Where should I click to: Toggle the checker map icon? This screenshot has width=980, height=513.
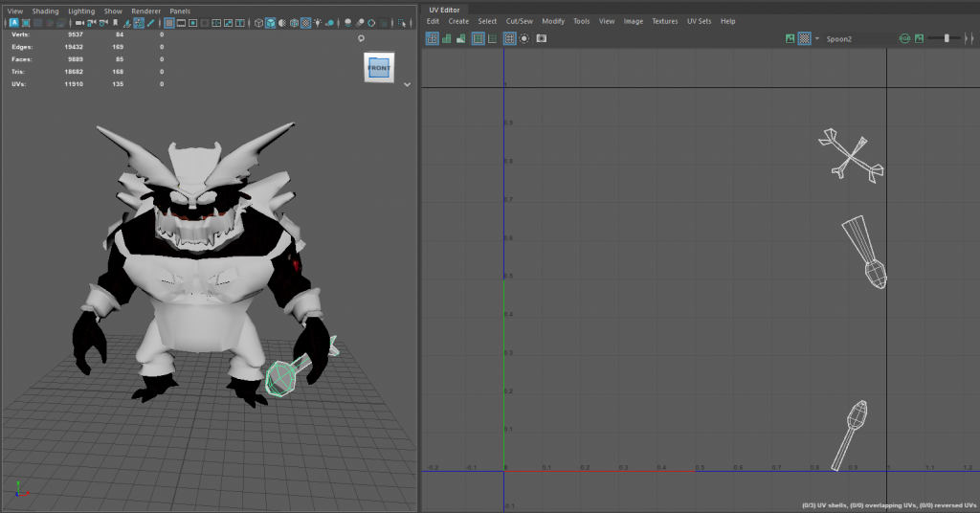click(804, 38)
